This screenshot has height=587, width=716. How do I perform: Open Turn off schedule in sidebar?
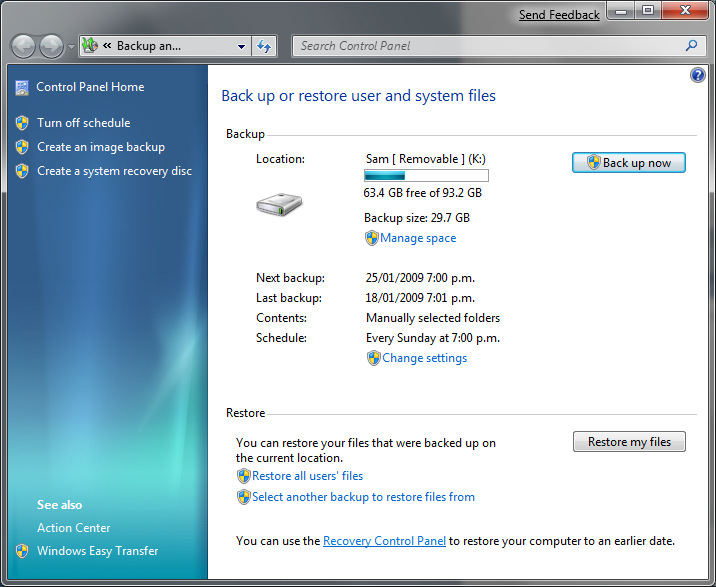[x=83, y=123]
